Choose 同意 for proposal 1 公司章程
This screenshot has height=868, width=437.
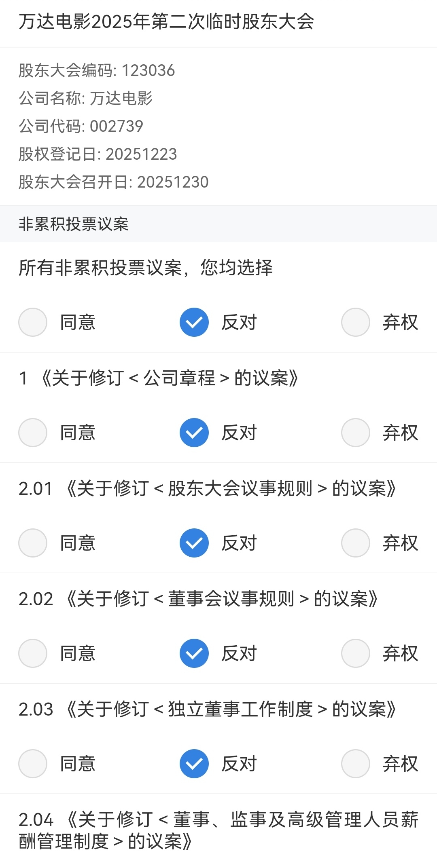pyautogui.click(x=33, y=433)
